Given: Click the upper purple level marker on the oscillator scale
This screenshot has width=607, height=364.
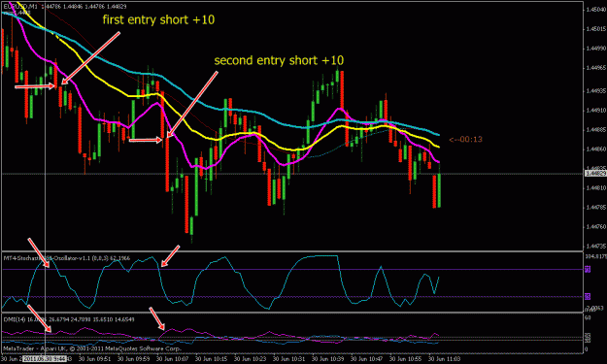Looking at the screenshot, I should [x=588, y=269].
